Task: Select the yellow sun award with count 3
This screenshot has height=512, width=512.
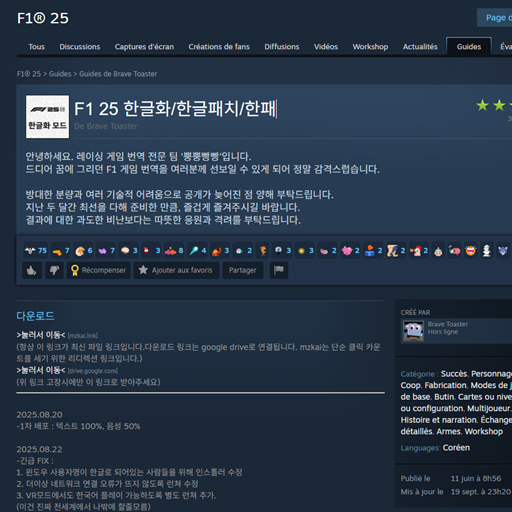Action: [305, 251]
